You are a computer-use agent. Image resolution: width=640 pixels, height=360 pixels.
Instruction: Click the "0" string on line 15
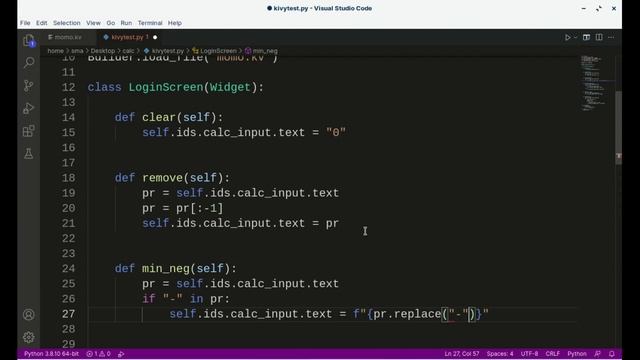[x=336, y=133]
